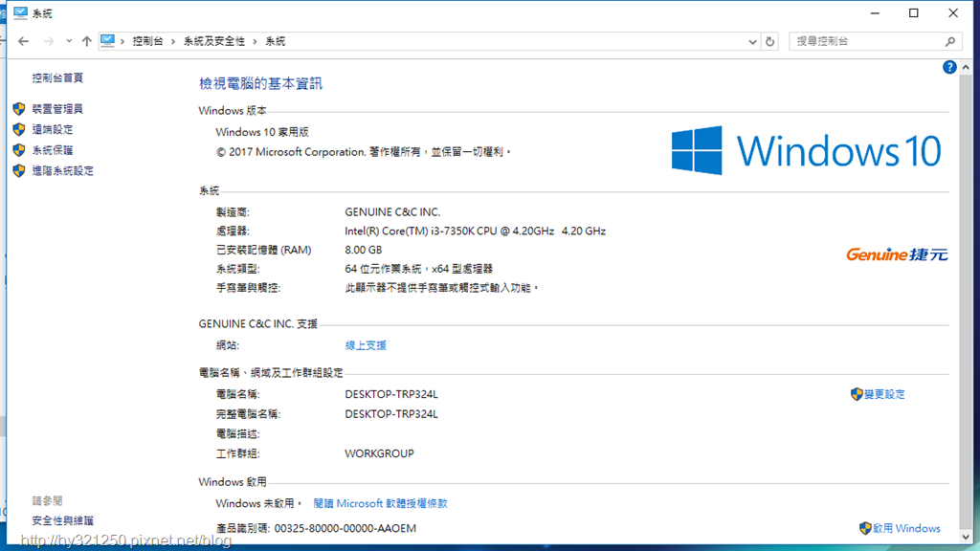
Task: Select the WORKGROUP text
Action: 379,453
